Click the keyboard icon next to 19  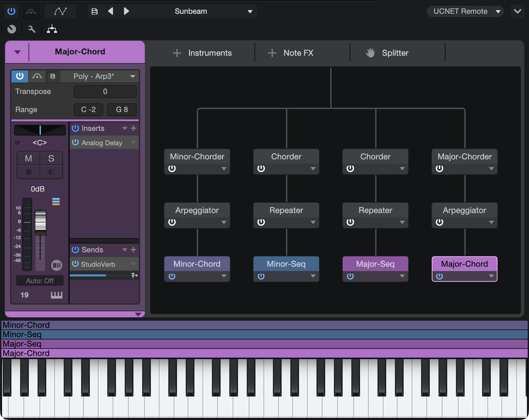pyautogui.click(x=56, y=295)
